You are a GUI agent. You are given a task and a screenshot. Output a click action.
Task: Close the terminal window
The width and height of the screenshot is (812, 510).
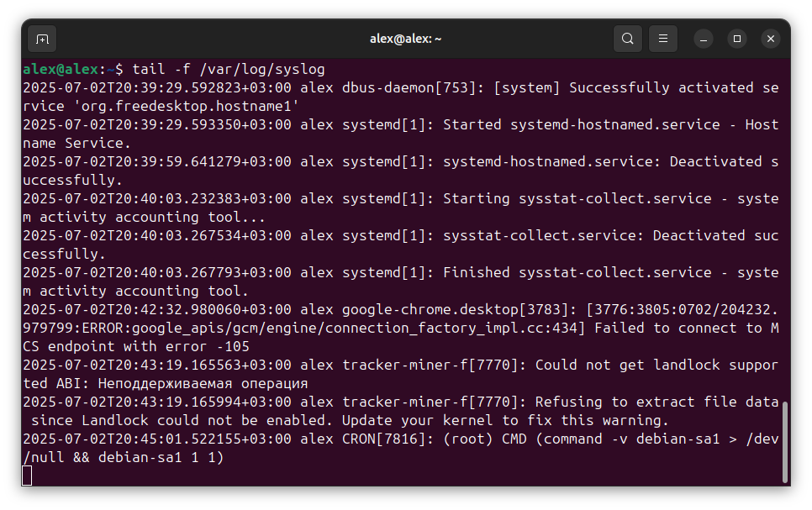tap(771, 39)
